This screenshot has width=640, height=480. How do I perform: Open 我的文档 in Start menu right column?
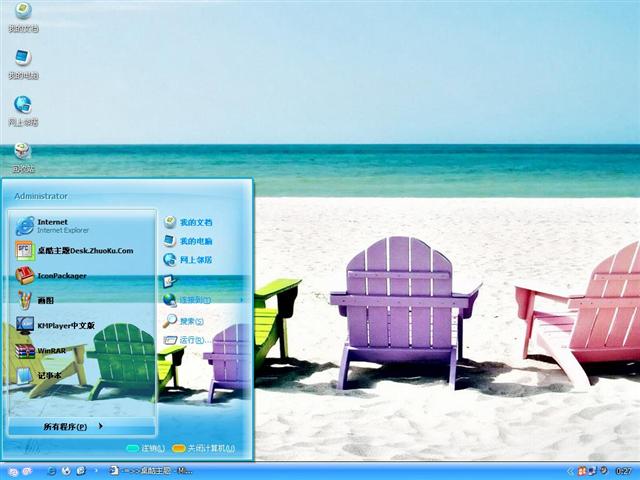(188, 222)
